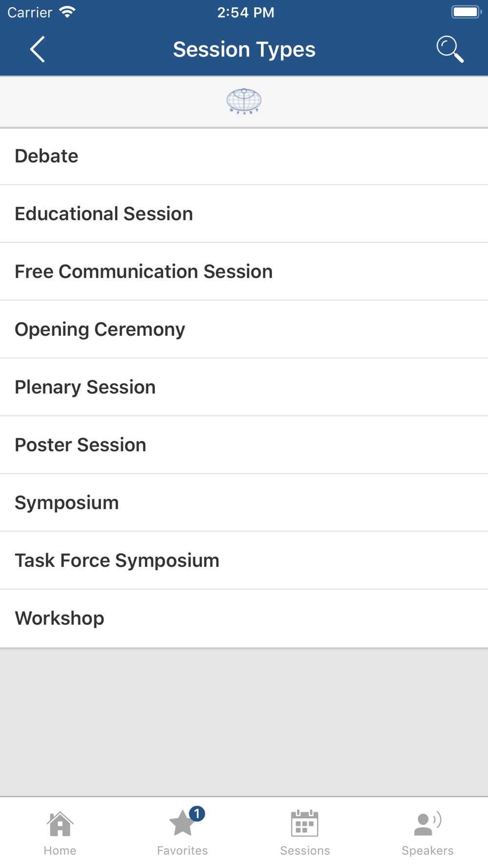Tap the back arrow icon

(38, 49)
